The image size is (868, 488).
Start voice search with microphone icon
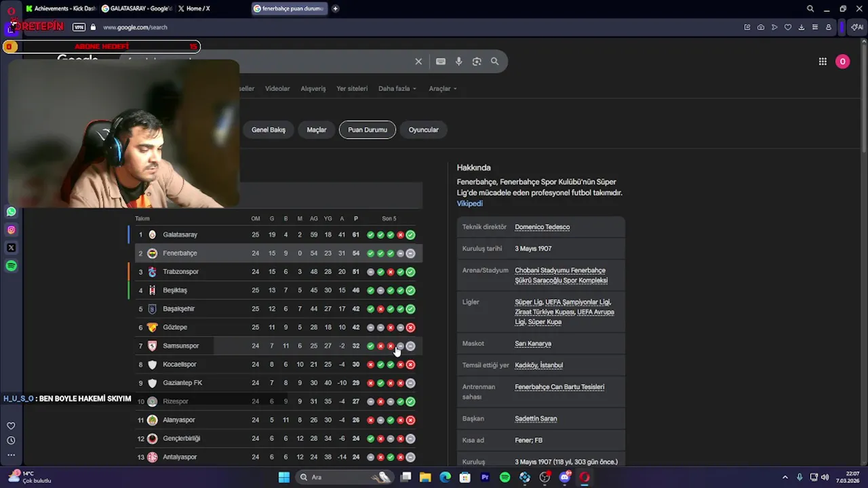click(459, 62)
